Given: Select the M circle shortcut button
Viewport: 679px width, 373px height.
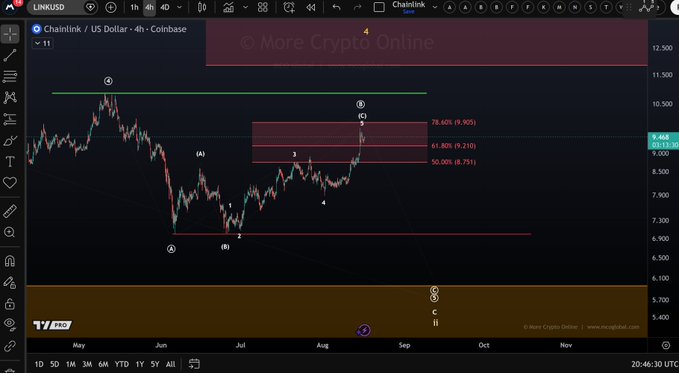Looking at the screenshot, I should (559, 7).
